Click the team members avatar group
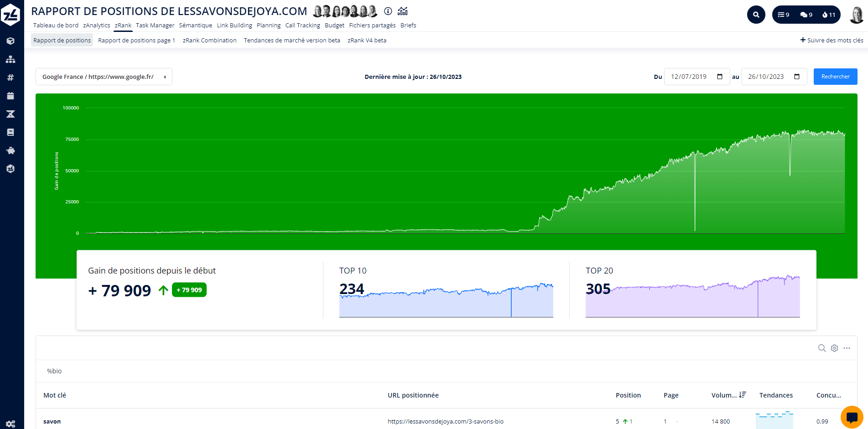 [345, 11]
